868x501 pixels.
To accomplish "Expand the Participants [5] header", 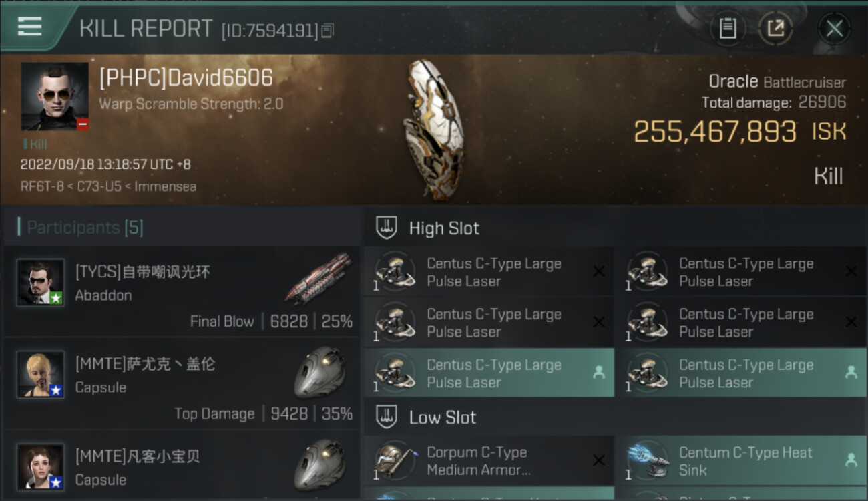I will (85, 228).
